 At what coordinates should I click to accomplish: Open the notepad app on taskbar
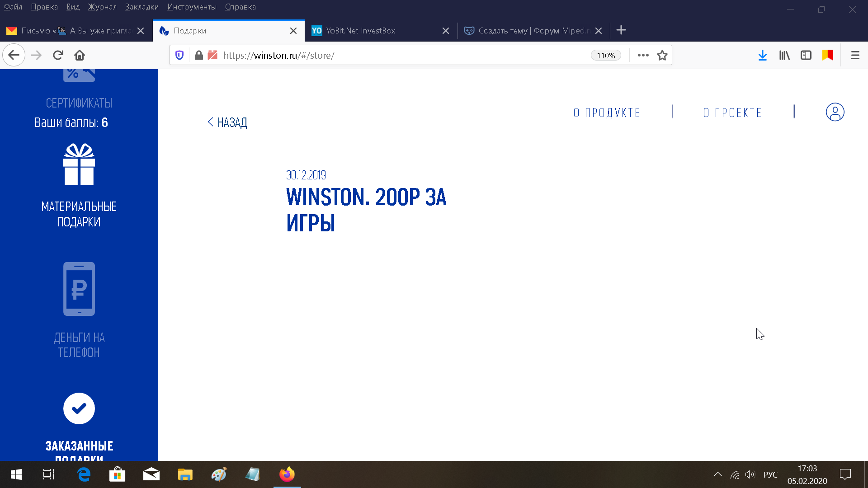pos(253,474)
